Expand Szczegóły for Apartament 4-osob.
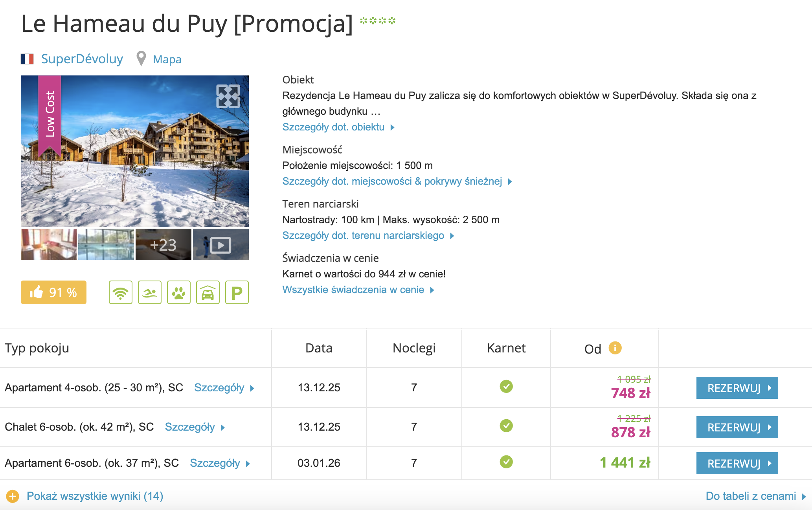Image resolution: width=812 pixels, height=510 pixels. click(x=224, y=388)
